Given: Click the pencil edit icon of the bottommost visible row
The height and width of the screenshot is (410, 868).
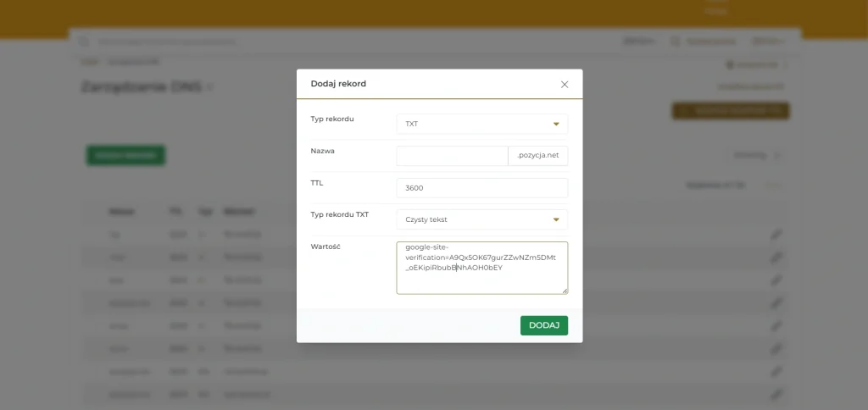Looking at the screenshot, I should coord(776,395).
